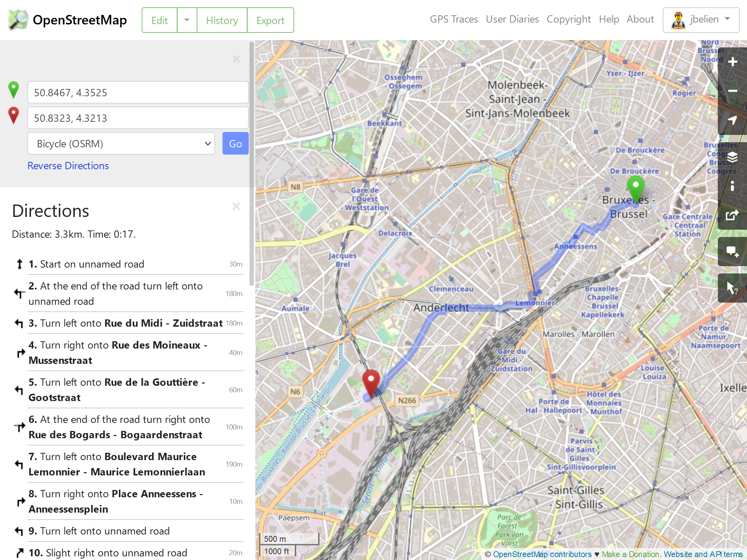Click the sidebar scrollbar
The width and height of the screenshot is (747, 560).
point(251,164)
